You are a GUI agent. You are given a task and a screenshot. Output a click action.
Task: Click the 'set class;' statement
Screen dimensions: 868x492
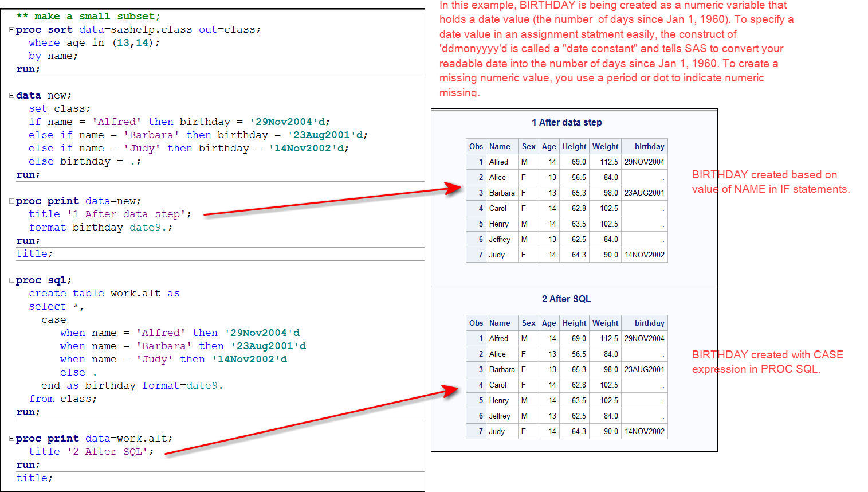(x=60, y=108)
